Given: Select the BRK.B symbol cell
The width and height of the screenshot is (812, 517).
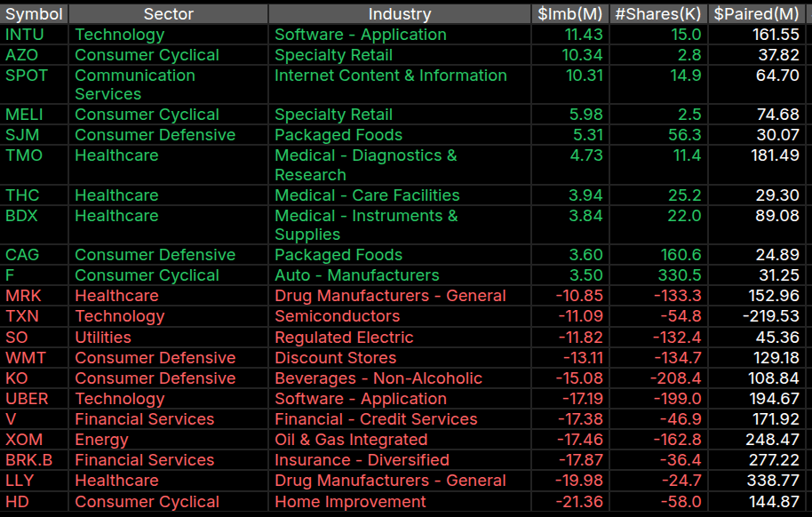Looking at the screenshot, I should (x=34, y=460).
